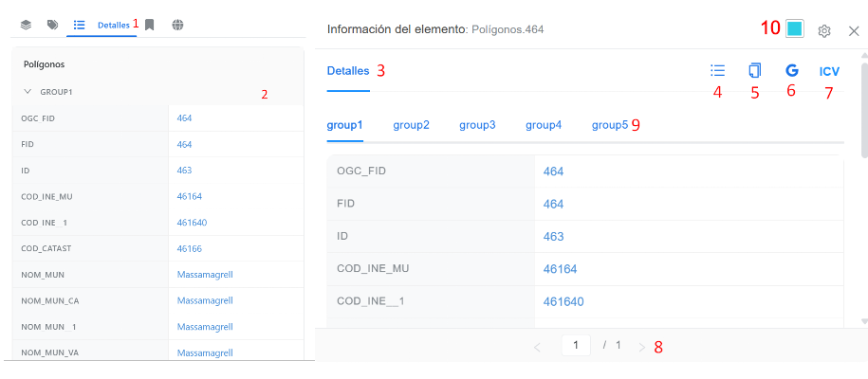
Task: Open the Google G icon
Action: click(791, 71)
